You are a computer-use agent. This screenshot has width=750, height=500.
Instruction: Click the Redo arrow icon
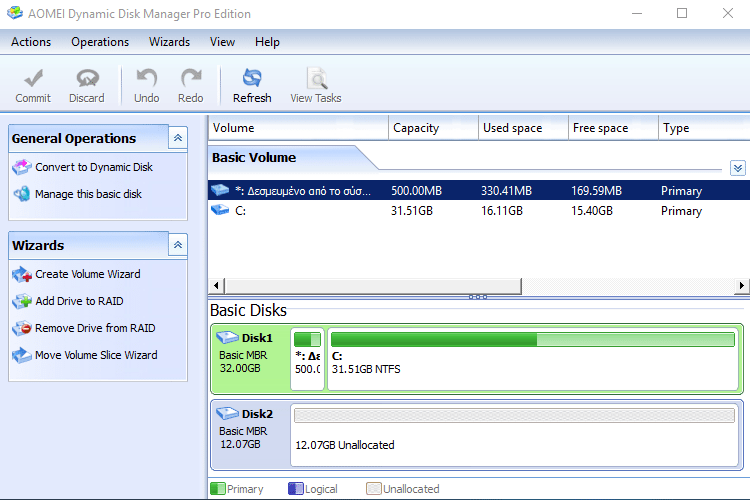click(191, 78)
